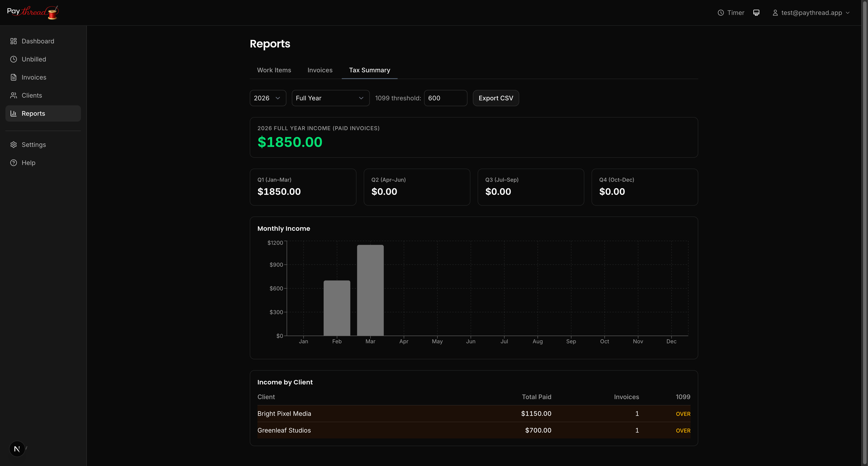
Task: Switch to the Invoices report tab
Action: pos(320,70)
